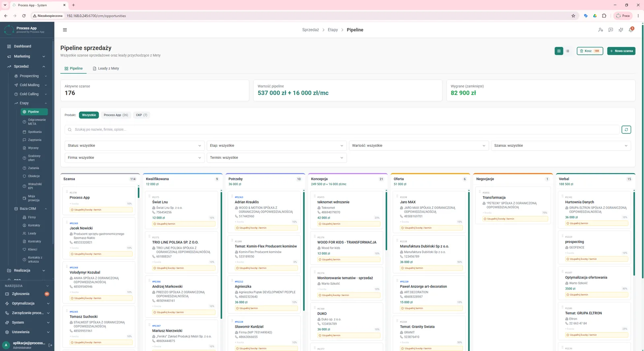Click the Praca profile button in browser
Viewport: 644px width, 351px height.
[x=623, y=16]
